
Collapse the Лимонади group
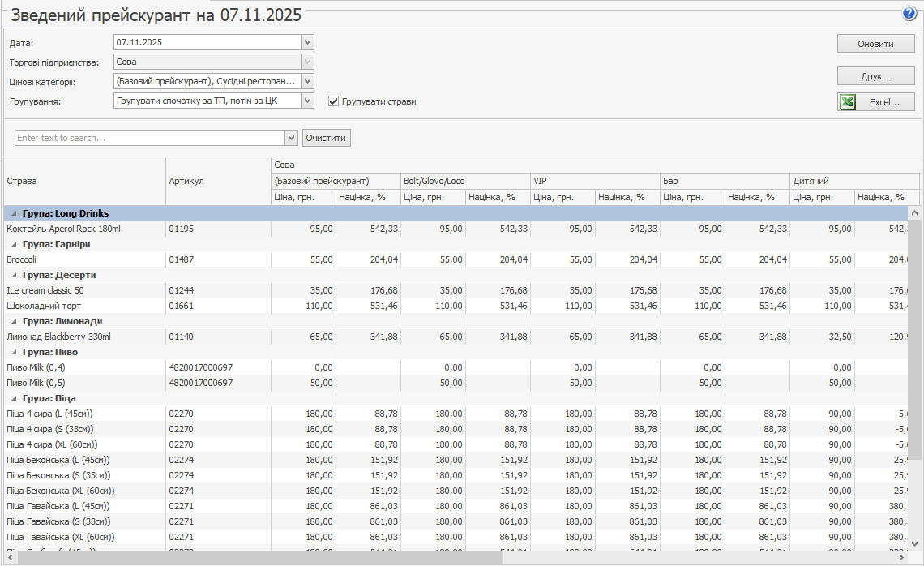[x=15, y=321]
